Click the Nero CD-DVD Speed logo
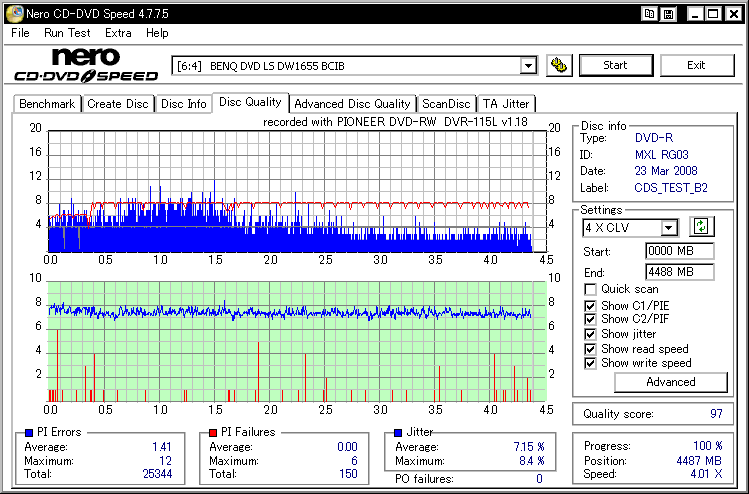Viewport: 749px width, 494px height. tap(86, 65)
